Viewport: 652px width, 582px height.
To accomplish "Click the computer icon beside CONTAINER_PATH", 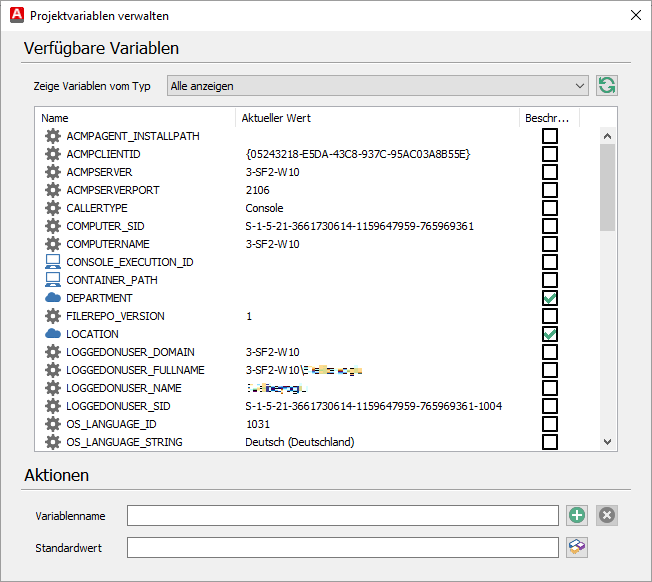I will (53, 280).
